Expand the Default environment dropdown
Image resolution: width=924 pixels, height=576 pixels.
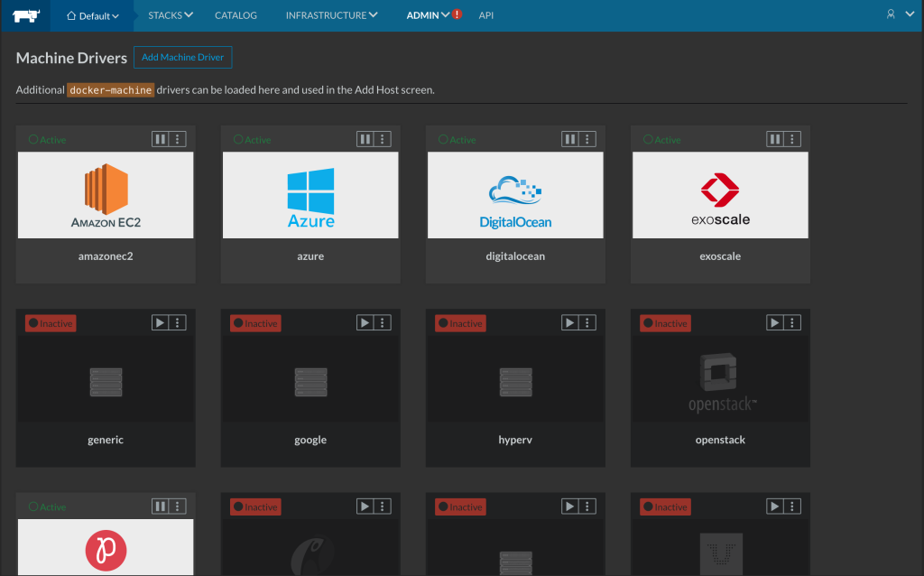pyautogui.click(x=93, y=15)
